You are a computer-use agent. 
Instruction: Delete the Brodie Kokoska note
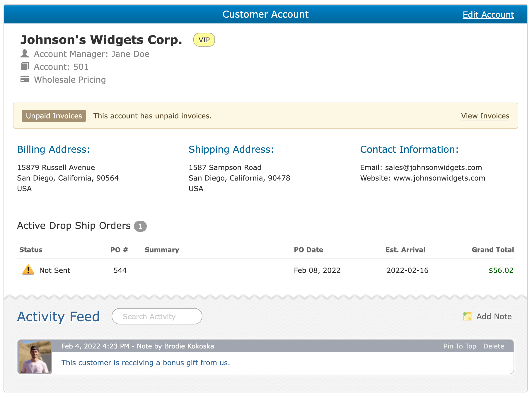click(494, 346)
